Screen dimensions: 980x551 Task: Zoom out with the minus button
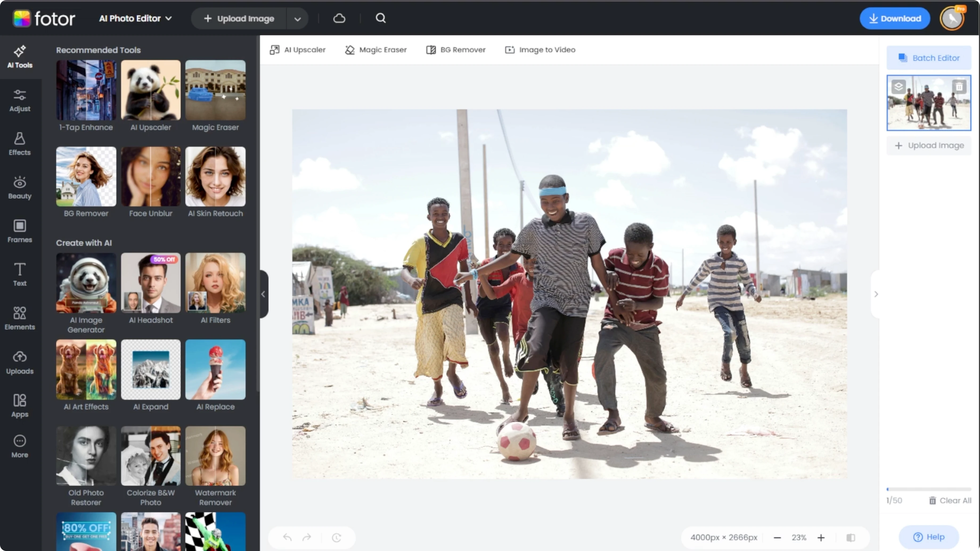coord(777,538)
